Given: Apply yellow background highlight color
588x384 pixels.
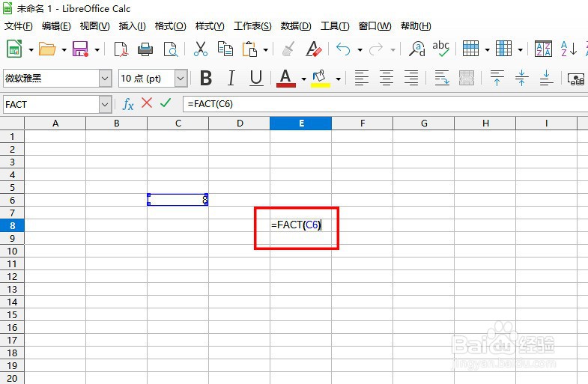Looking at the screenshot, I should click(321, 79).
